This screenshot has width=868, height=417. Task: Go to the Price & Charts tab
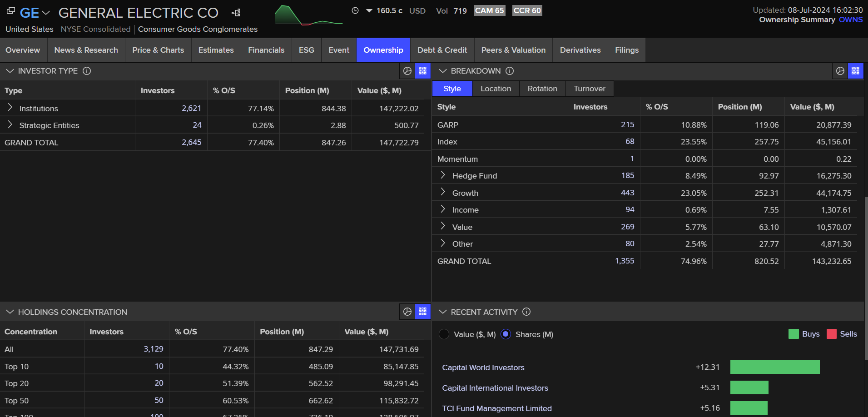[x=158, y=50]
